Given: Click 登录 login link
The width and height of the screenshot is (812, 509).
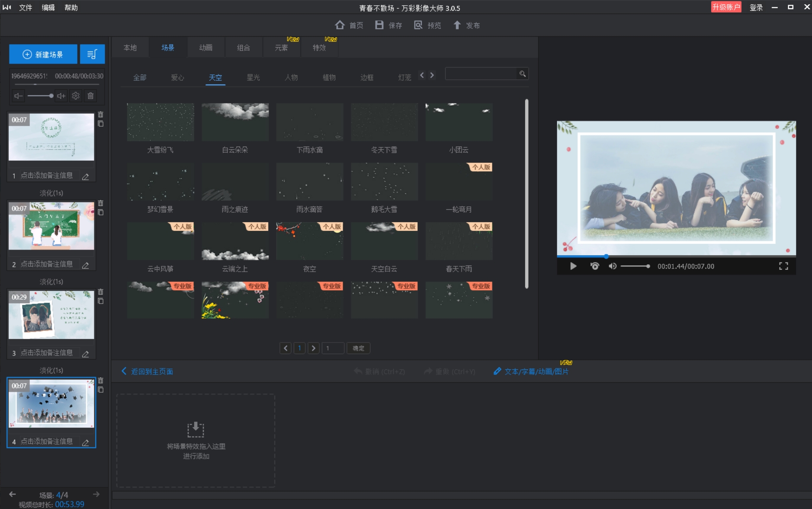Looking at the screenshot, I should point(756,7).
